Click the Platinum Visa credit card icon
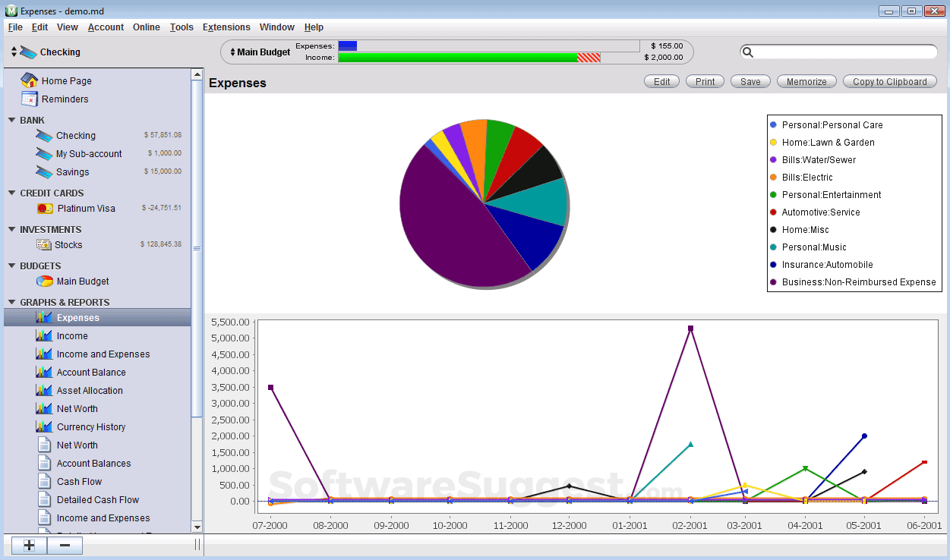950x560 pixels. [46, 208]
